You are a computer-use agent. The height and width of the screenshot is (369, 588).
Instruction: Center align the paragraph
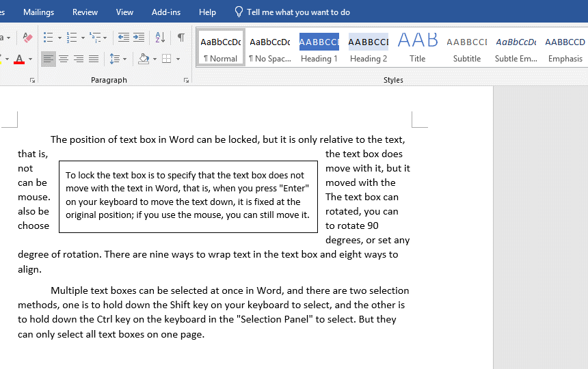pos(64,59)
